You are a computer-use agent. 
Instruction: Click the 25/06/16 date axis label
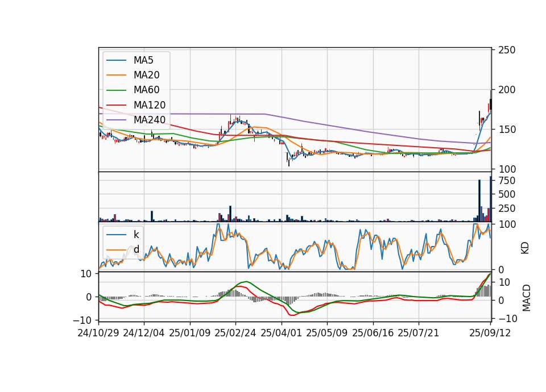(373, 333)
